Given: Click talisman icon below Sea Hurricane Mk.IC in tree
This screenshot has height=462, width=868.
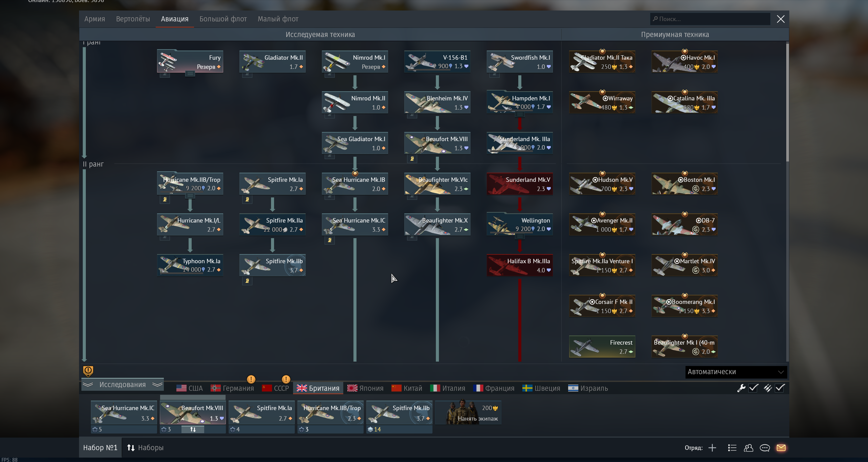Looking at the screenshot, I should click(x=330, y=240).
